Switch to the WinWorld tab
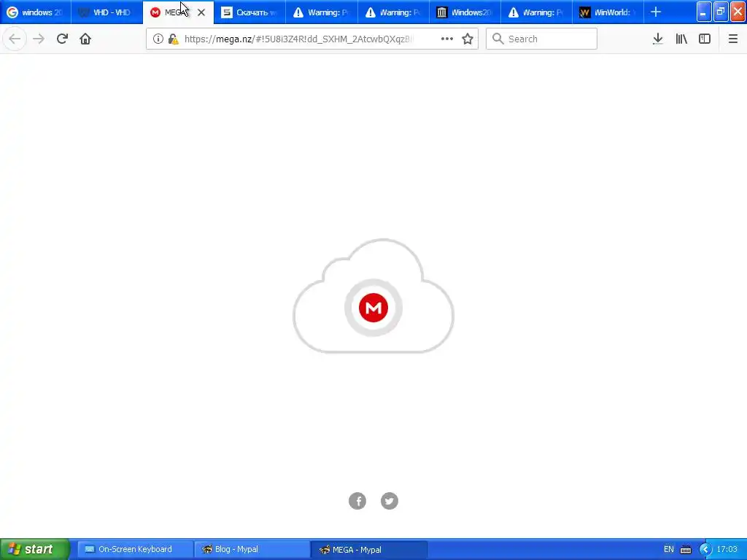Screen dimensions: 747x560 tap(608, 12)
